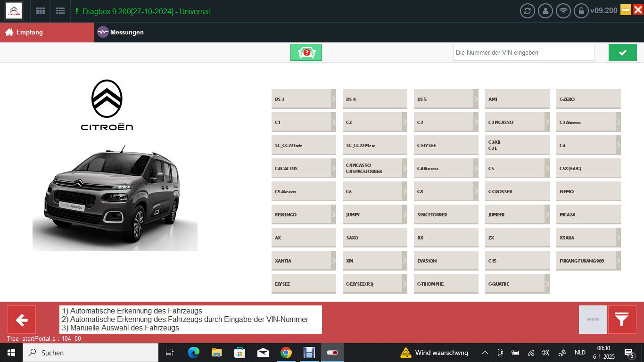This screenshot has width=644, height=362.
Task: Open the Windows Start menu
Action: tap(11, 353)
